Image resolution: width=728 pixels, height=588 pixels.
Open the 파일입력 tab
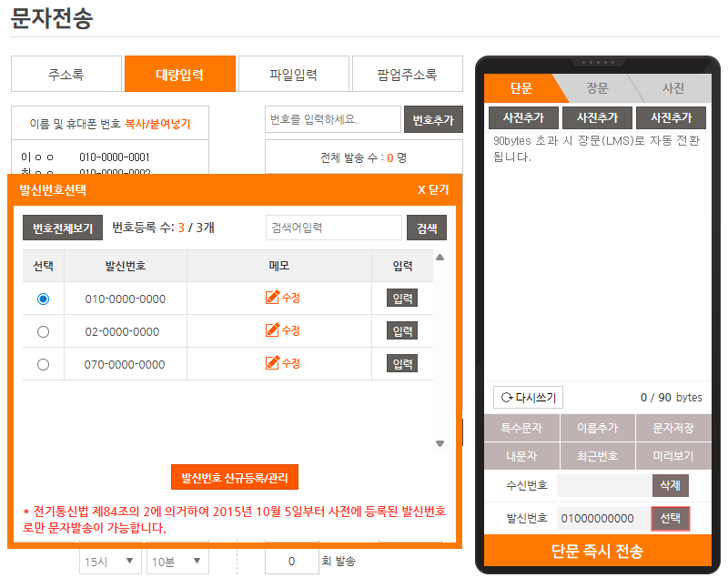(x=293, y=75)
